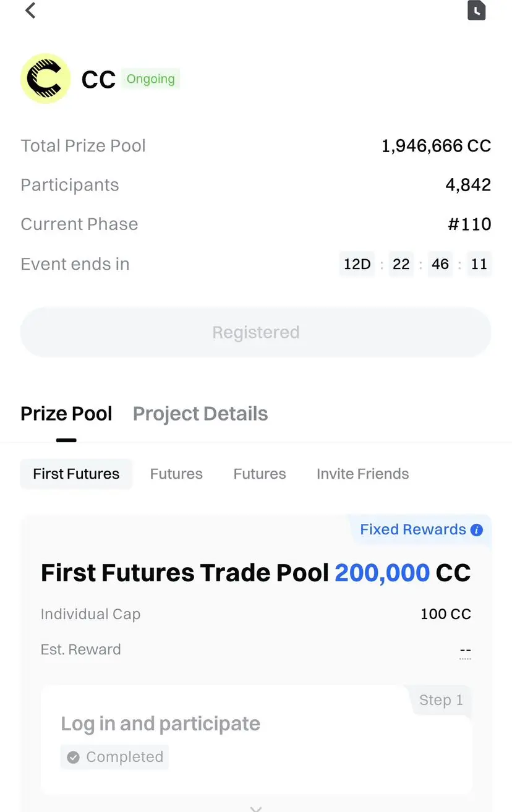The height and width of the screenshot is (812, 512).
Task: Tap the Ongoing status badge
Action: point(150,79)
